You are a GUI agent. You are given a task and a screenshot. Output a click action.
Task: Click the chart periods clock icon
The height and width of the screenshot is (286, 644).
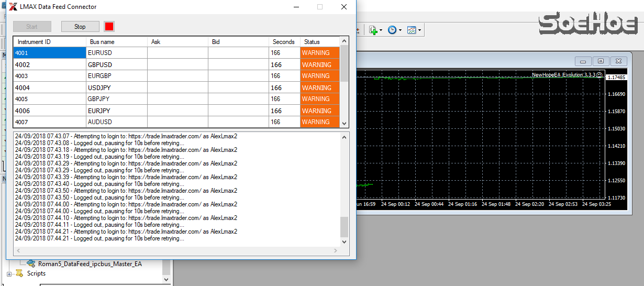[392, 30]
